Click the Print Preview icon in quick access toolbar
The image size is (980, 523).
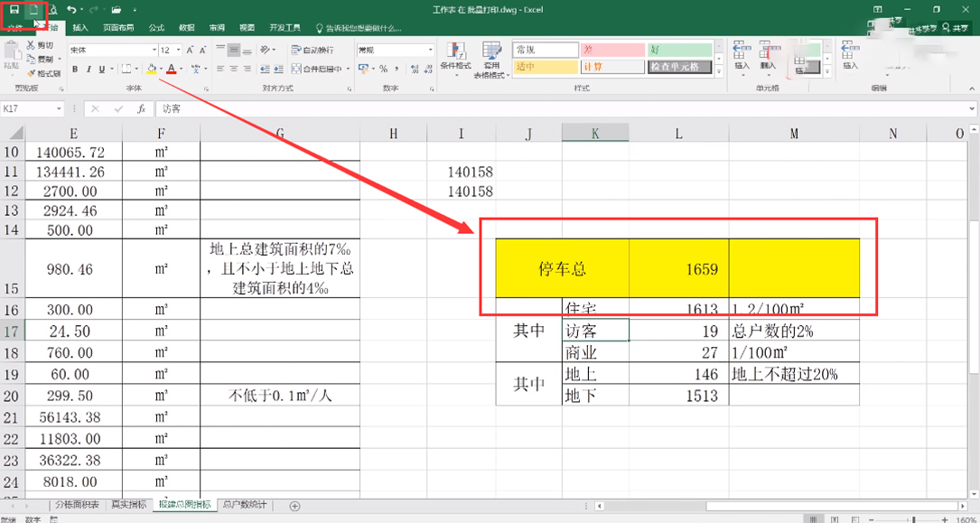pyautogui.click(x=53, y=9)
